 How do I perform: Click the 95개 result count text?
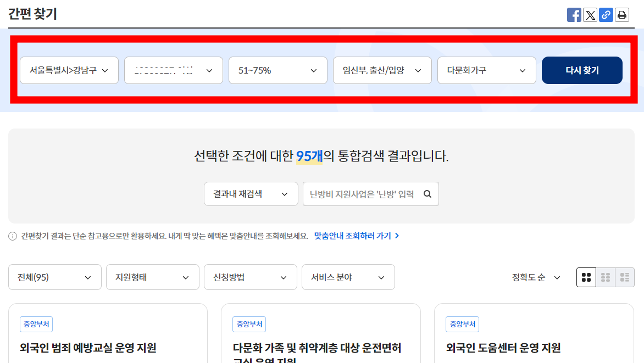(x=309, y=156)
